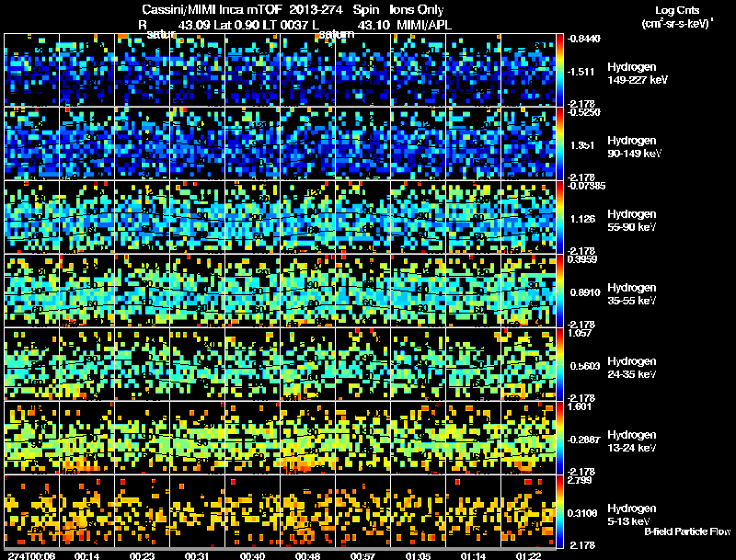Viewport: 736px width, 560px height.
Task: Click the Hydrogen 90-149 keV color bar
Action: [x=560, y=143]
